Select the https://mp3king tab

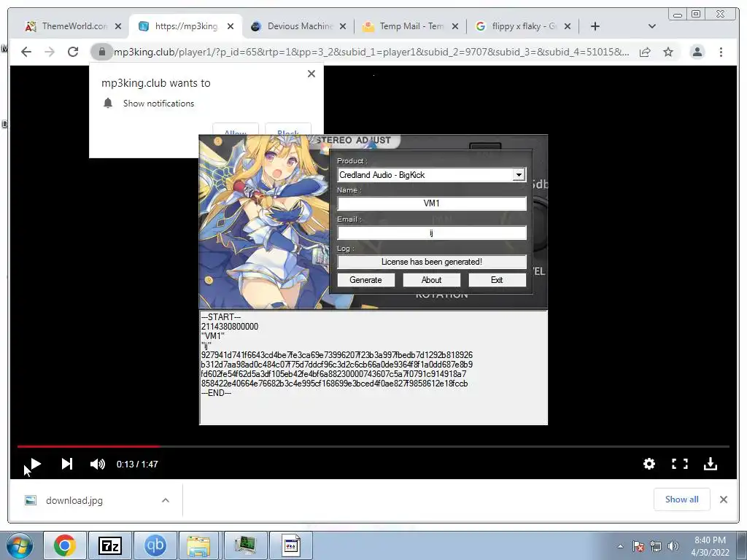tap(186, 26)
